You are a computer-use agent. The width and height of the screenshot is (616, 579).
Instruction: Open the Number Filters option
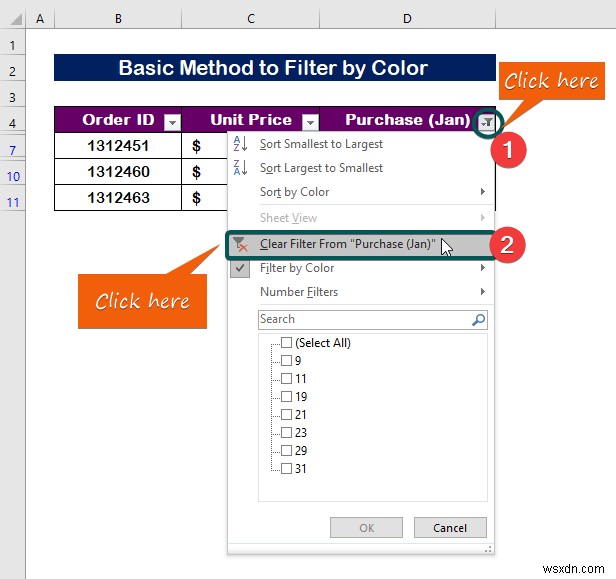pyautogui.click(x=361, y=292)
